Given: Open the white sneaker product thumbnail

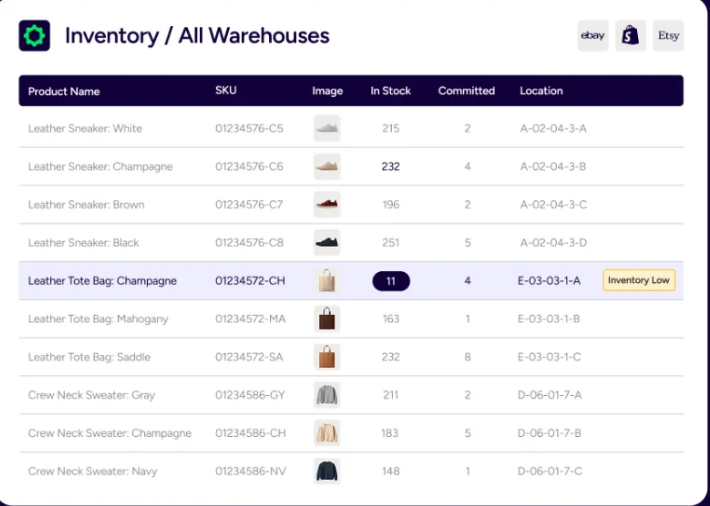Looking at the screenshot, I should (x=327, y=129).
